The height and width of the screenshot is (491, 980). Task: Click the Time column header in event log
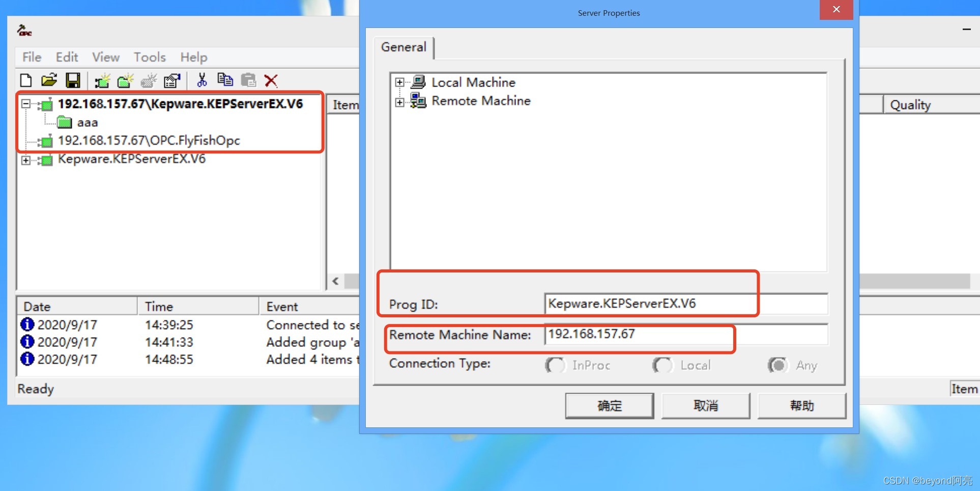pos(198,307)
